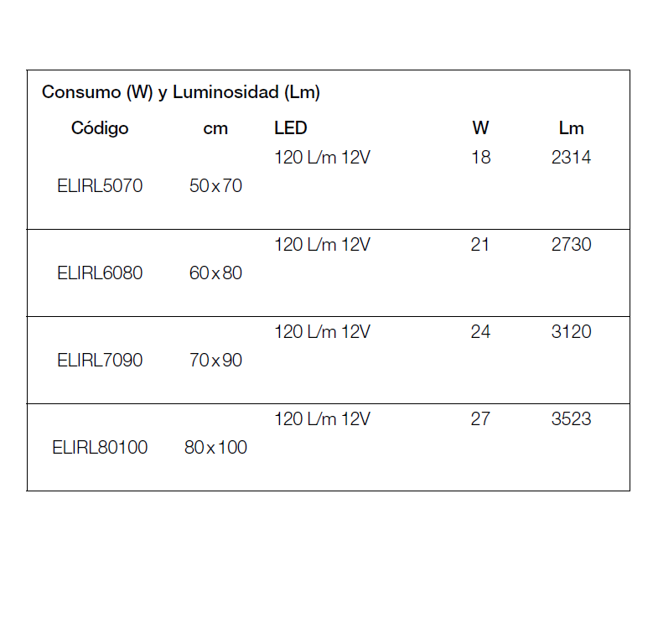Click the cm column header
The width and height of the screenshot is (653, 644).
(215, 129)
